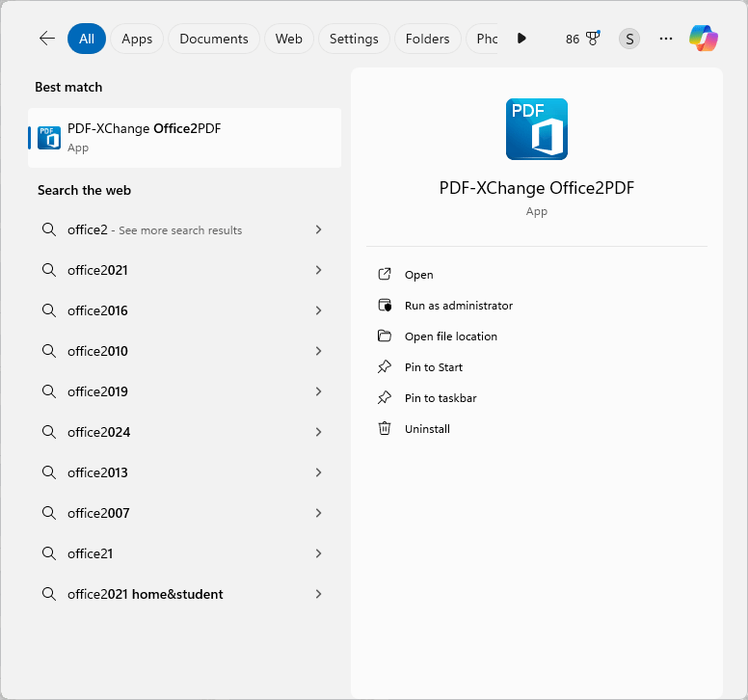Expand the office2007 result chevron
Image resolution: width=748 pixels, height=700 pixels.
click(x=319, y=513)
